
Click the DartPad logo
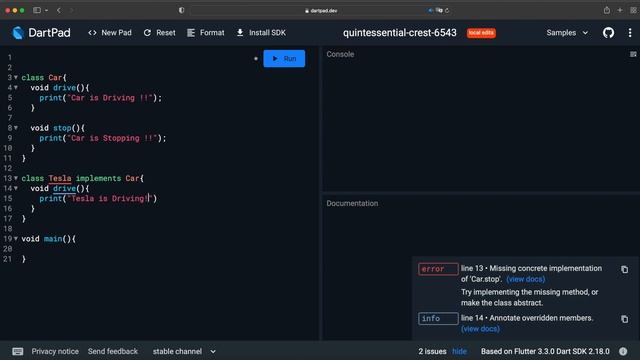[41, 33]
